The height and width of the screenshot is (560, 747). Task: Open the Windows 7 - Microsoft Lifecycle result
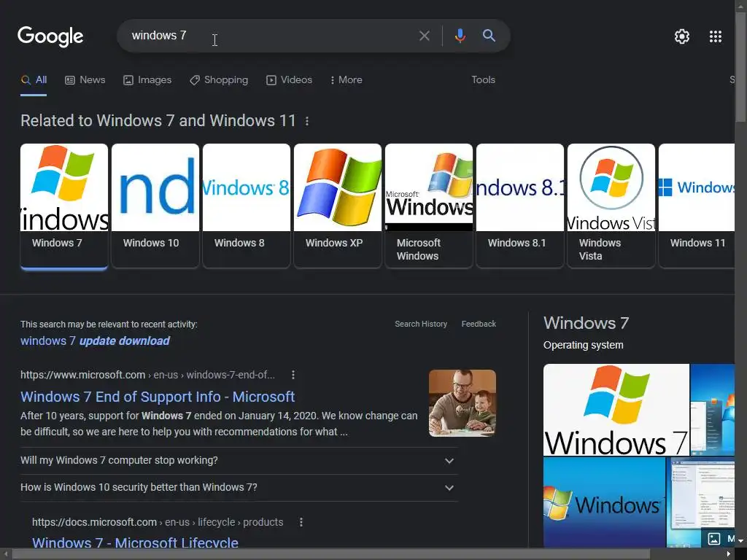(135, 542)
